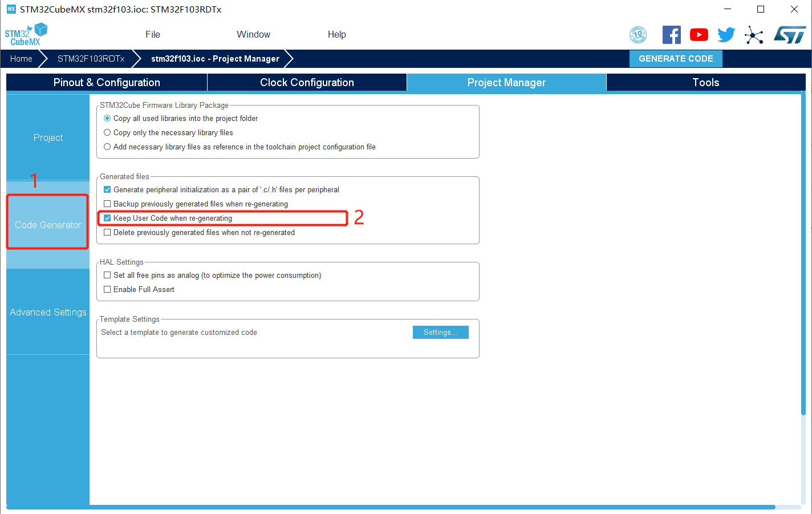Screen dimensions: 812x514
Task: Click the ST community network icon
Action: 753,35
